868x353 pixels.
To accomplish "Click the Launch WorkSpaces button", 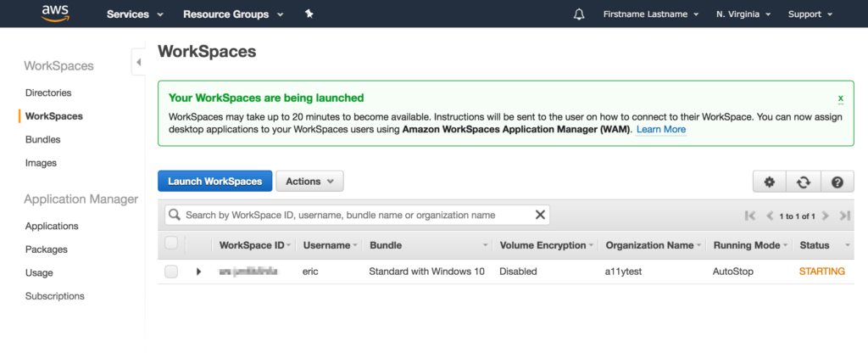I will (214, 182).
